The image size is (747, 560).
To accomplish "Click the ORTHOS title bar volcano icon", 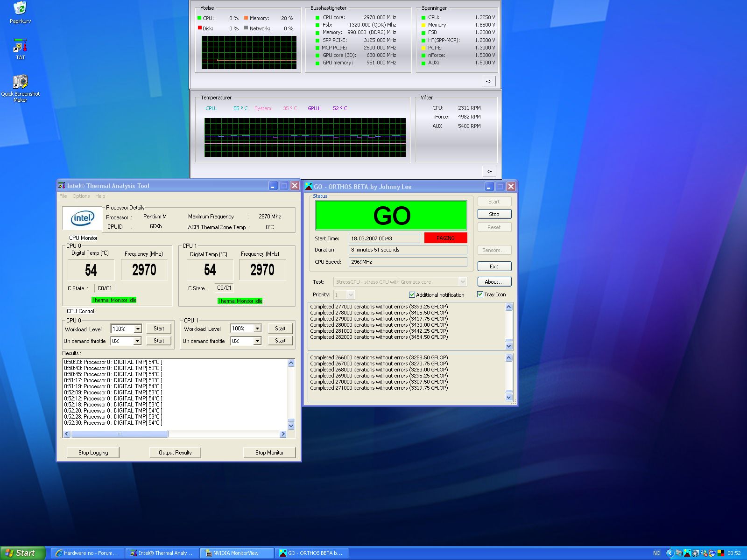I will pos(309,187).
